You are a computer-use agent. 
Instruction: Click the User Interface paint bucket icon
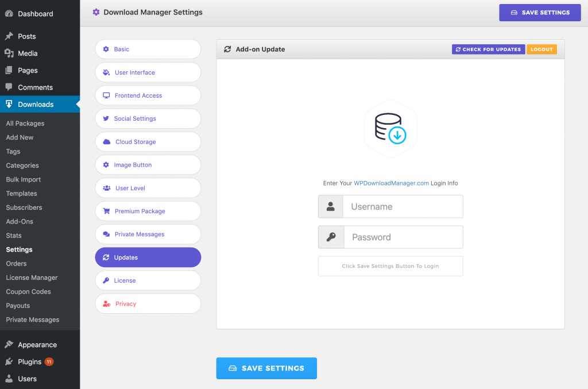[x=106, y=72]
